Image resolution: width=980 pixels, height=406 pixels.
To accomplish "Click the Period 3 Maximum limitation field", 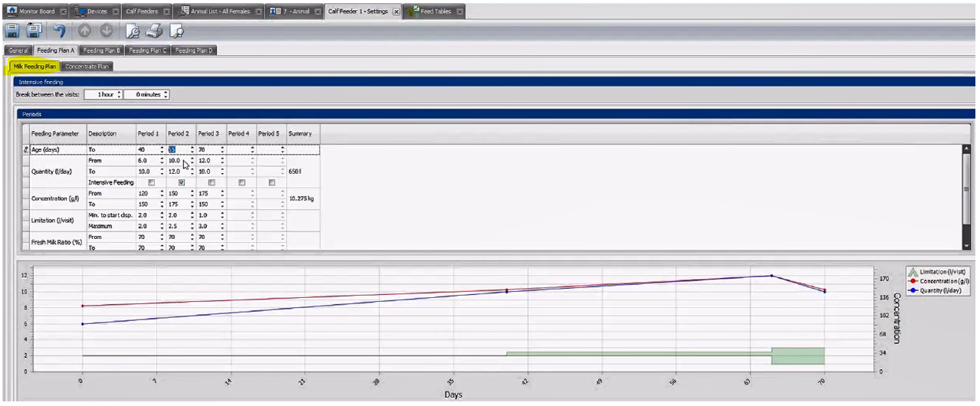I will (208, 227).
